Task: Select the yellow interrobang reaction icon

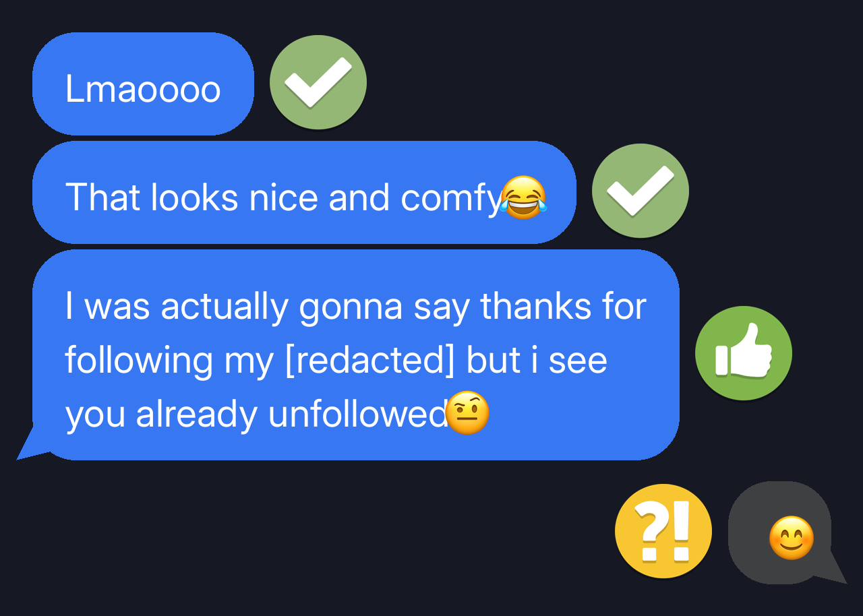Action: pos(663,532)
